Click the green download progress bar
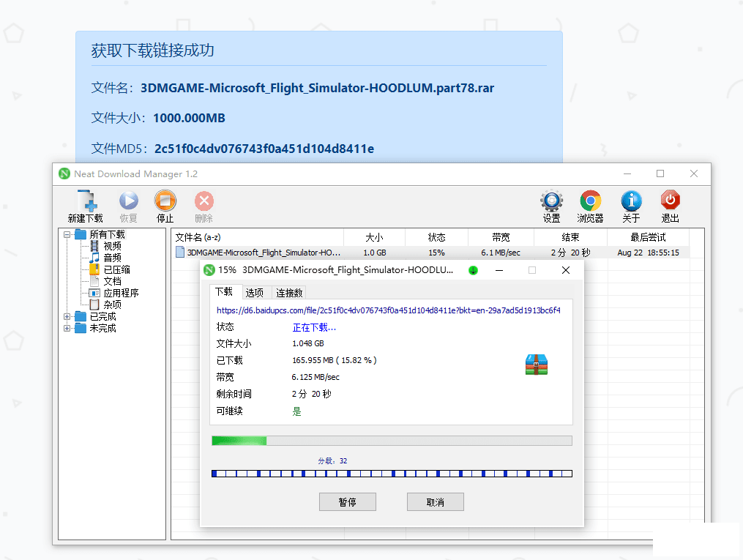The width and height of the screenshot is (743, 560). (392, 441)
